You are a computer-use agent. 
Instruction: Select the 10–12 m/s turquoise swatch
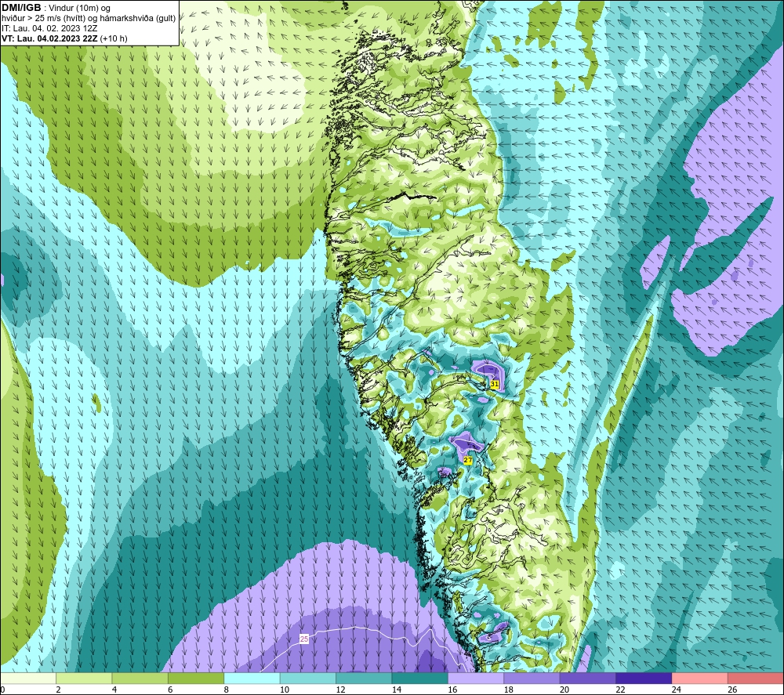coord(308,678)
